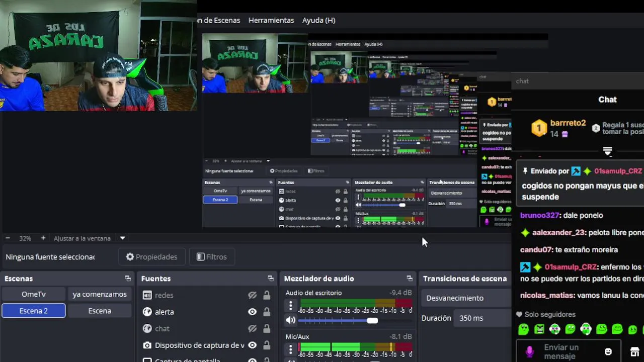Unlock the redes source with its padlock

[267, 295]
